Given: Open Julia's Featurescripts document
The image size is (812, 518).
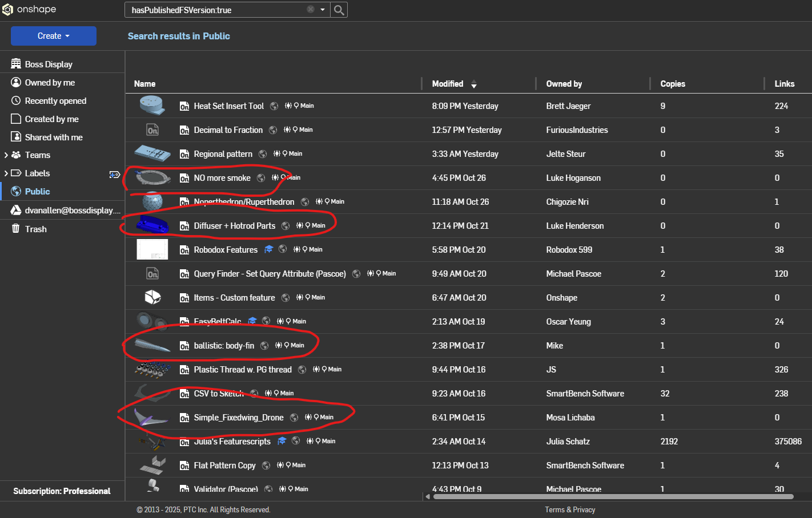Looking at the screenshot, I should [x=232, y=442].
